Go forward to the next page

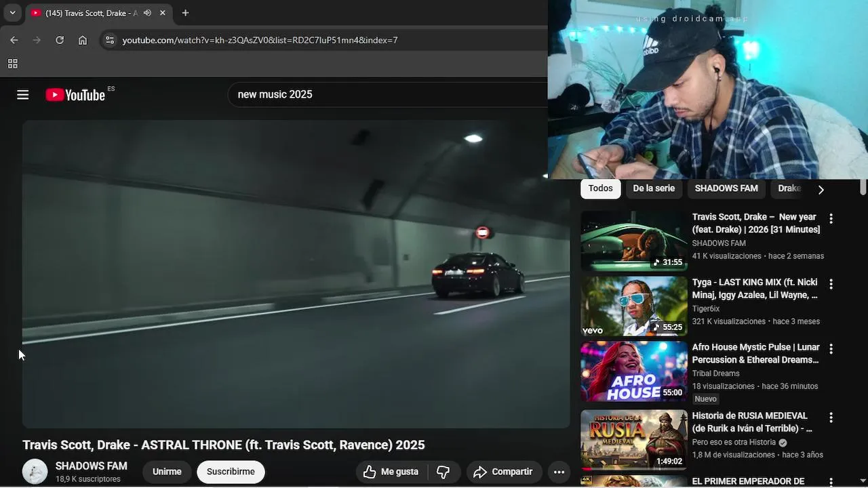tap(37, 40)
